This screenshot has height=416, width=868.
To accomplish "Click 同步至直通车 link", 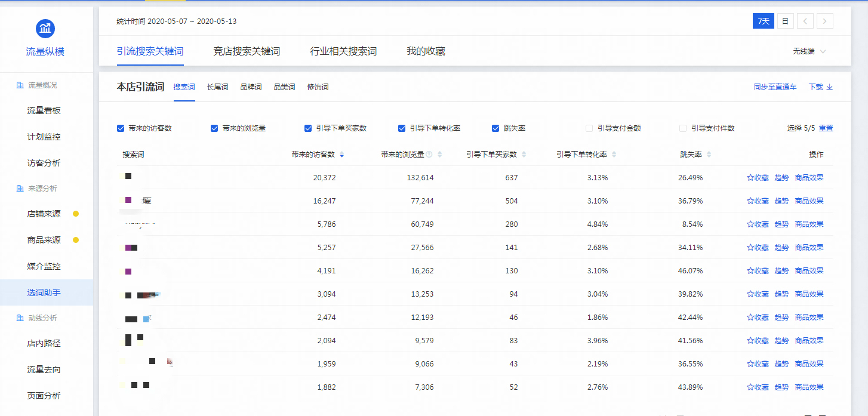I will click(x=775, y=87).
